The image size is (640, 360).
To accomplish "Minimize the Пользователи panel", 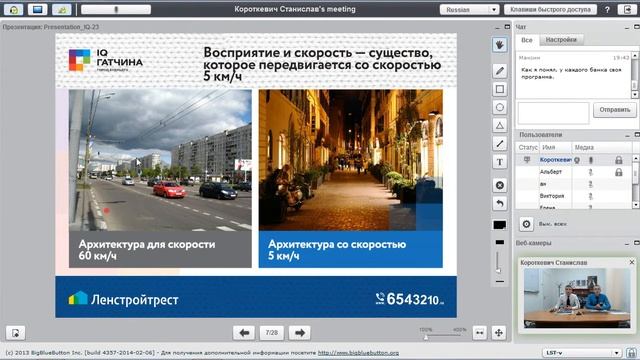I will (x=627, y=135).
